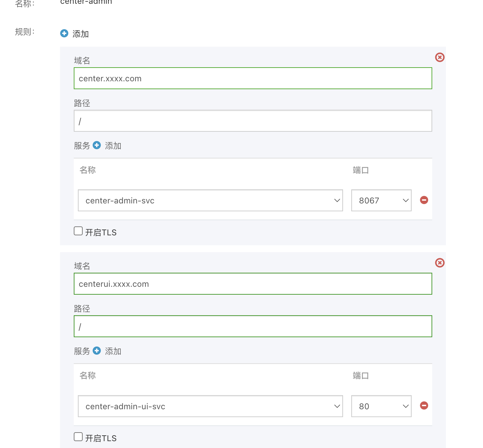The width and height of the screenshot is (483, 448).
Task: Focus the path field of the second rule
Action: click(253, 326)
